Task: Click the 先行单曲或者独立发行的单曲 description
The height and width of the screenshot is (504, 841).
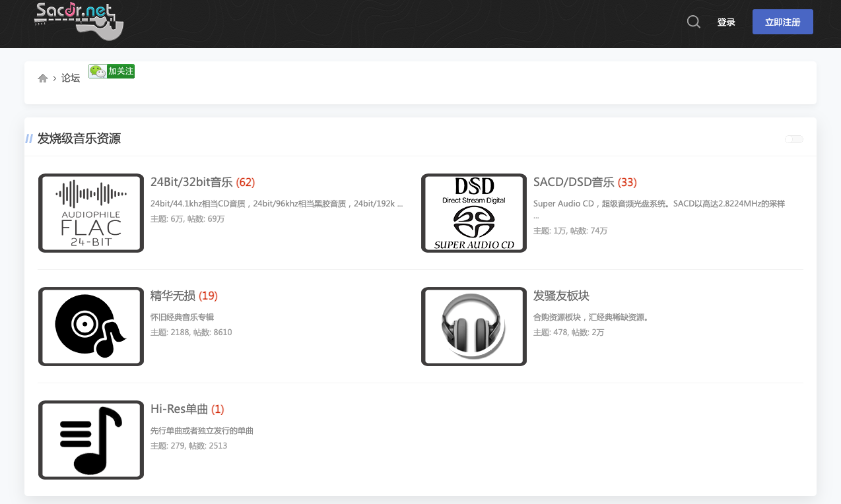Action: coord(202,431)
